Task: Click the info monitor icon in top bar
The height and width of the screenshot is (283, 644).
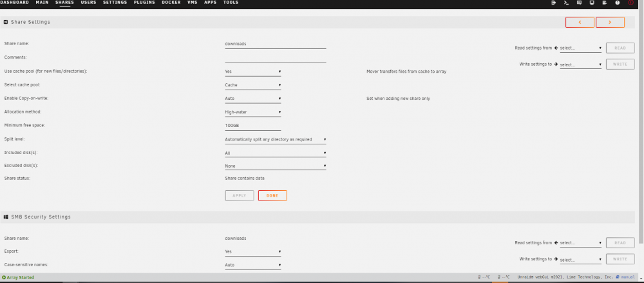Action: click(592, 3)
